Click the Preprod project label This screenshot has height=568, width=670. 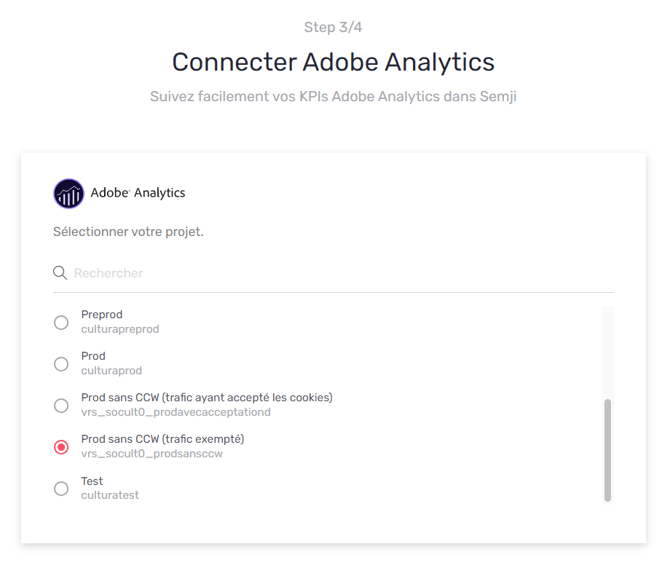coord(102,315)
